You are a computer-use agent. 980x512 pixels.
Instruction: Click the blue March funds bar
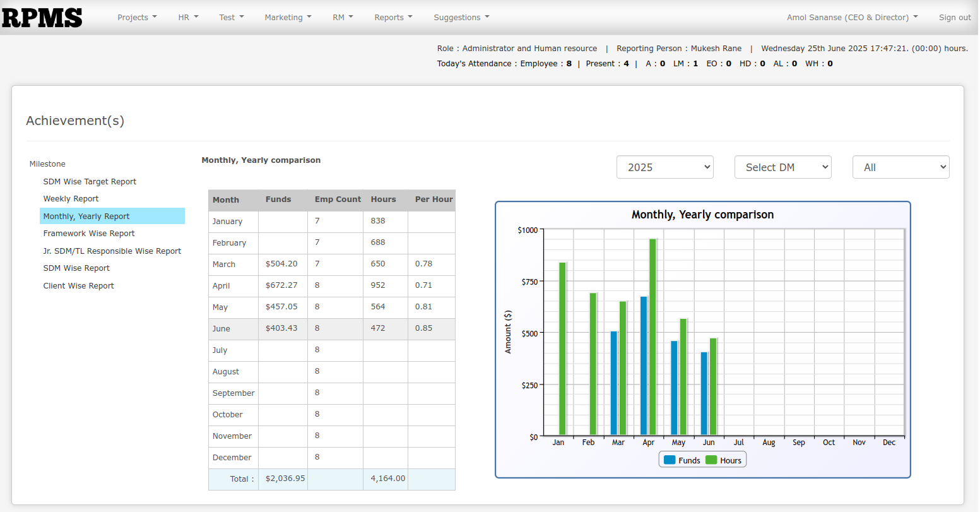pos(614,383)
